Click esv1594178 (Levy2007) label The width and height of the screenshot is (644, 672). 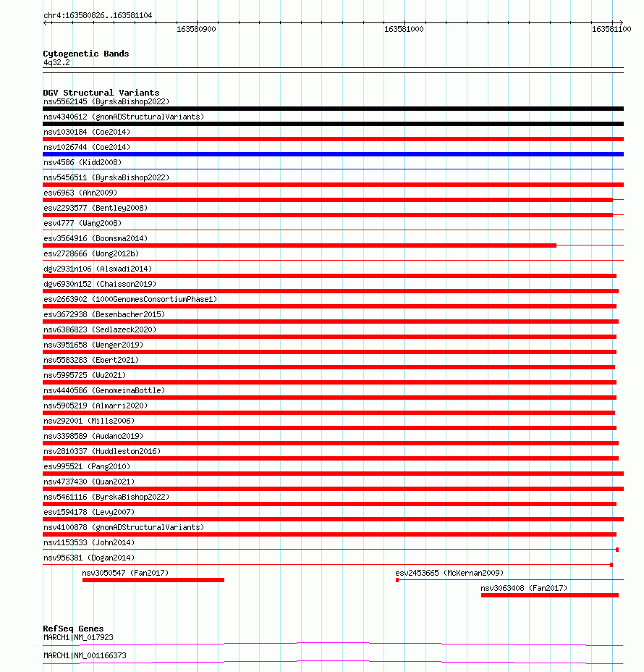click(x=88, y=512)
